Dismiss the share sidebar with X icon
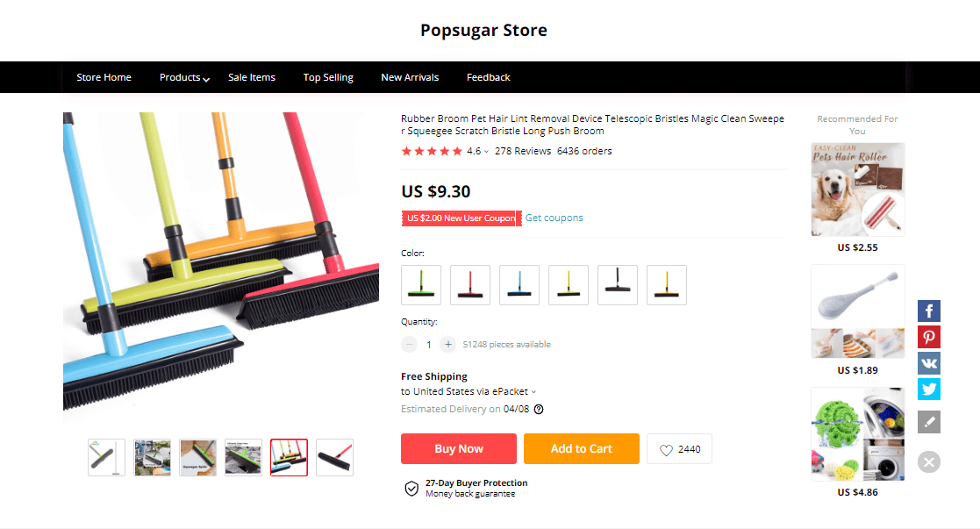The image size is (980, 529). click(929, 462)
